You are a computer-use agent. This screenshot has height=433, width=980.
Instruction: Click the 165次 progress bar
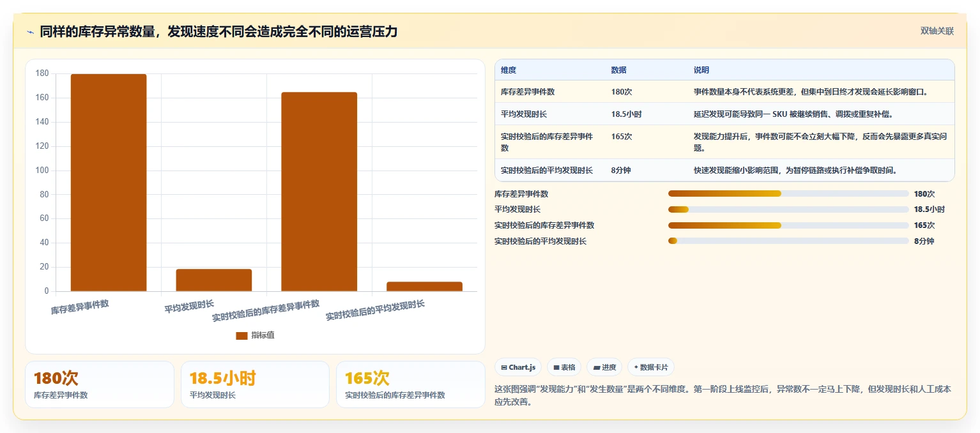788,225
